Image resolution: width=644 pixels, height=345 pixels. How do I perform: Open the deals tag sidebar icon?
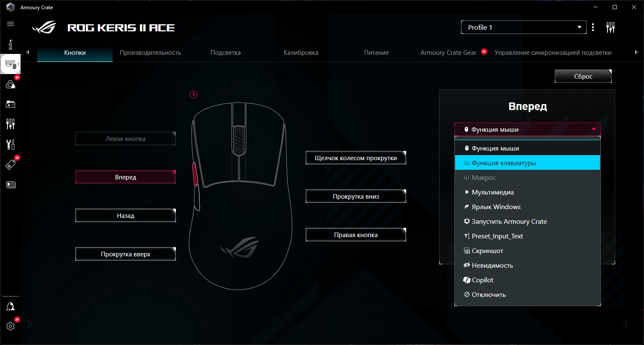[x=10, y=165]
